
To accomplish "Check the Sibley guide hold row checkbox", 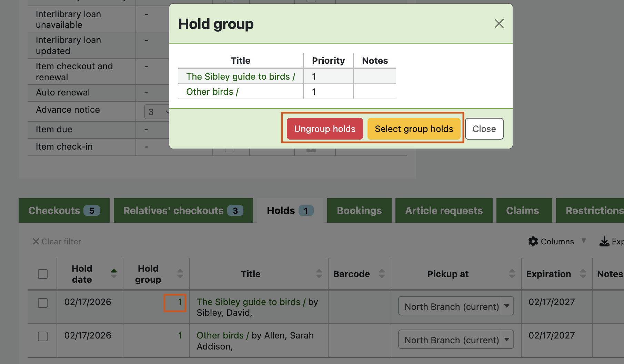I will click(x=43, y=303).
